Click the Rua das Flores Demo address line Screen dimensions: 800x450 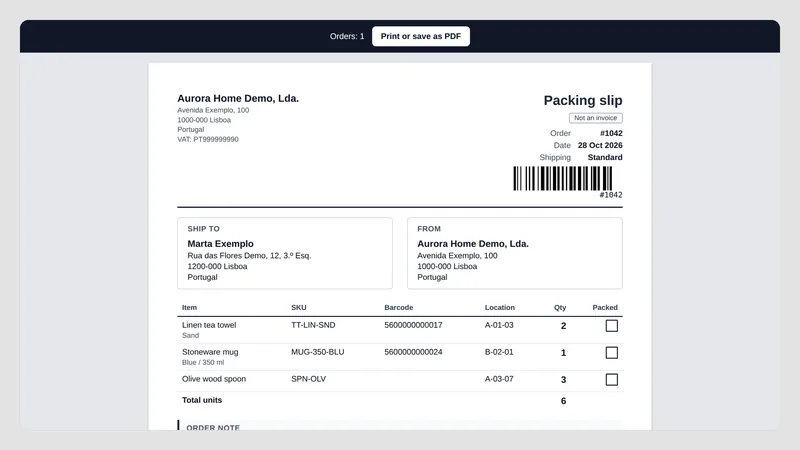[x=249, y=256]
